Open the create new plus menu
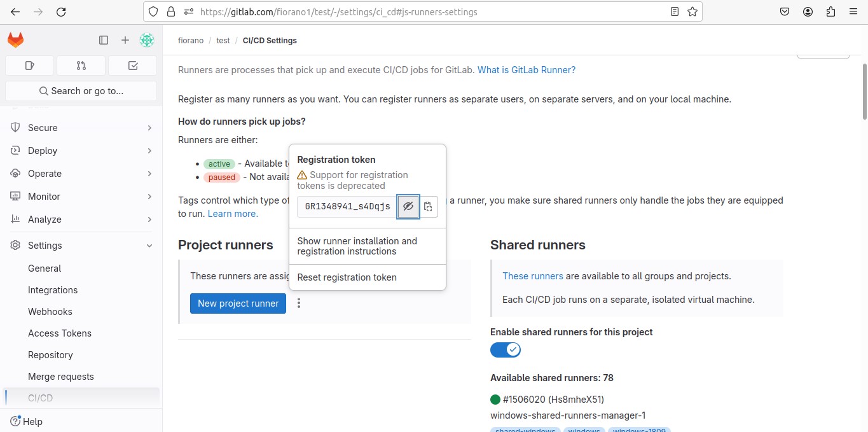Viewport: 868px width, 432px height. [125, 40]
